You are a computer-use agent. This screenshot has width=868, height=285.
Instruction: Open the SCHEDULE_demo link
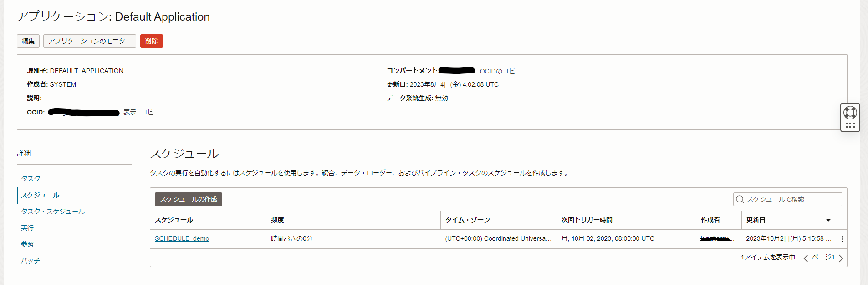pyautogui.click(x=182, y=238)
